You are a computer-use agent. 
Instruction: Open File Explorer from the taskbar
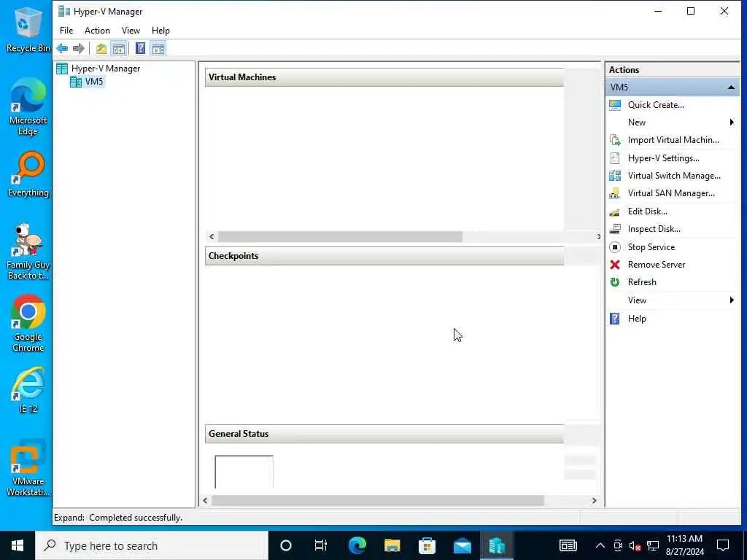(x=392, y=545)
